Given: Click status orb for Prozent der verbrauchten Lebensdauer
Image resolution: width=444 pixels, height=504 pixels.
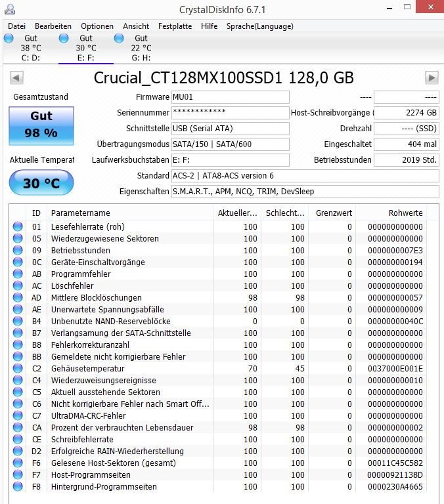Looking at the screenshot, I should [x=18, y=427].
